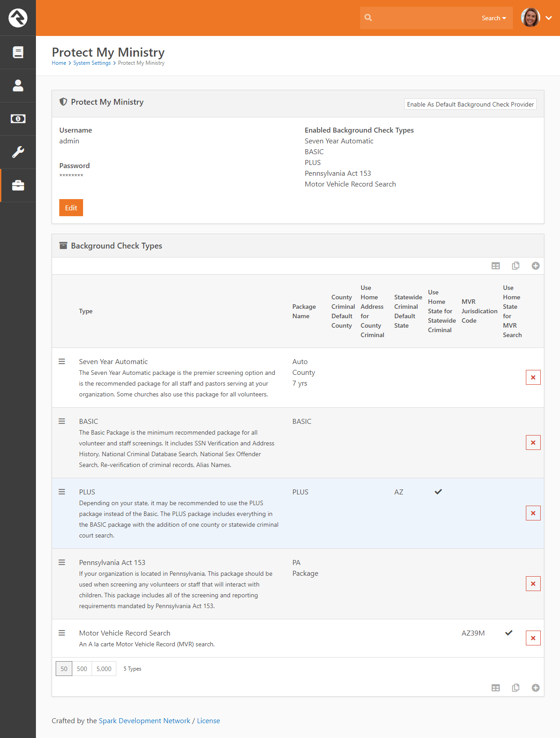This screenshot has width=560, height=738.
Task: Open the Search type dropdown
Action: 494,18
